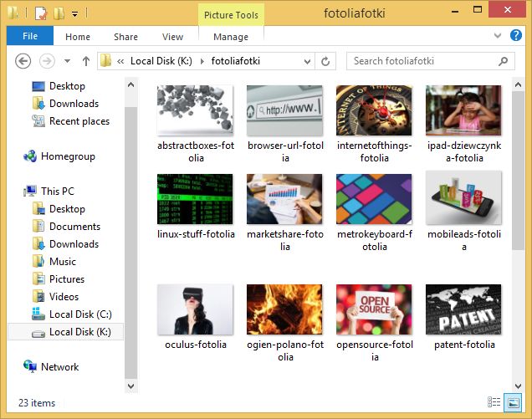Image resolution: width=532 pixels, height=419 pixels.
Task: Open the File menu
Action: [x=30, y=37]
